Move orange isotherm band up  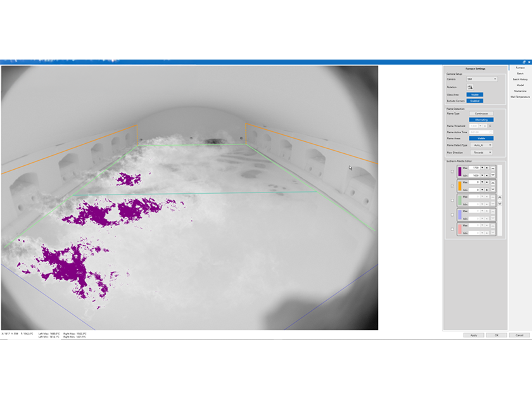coord(493,183)
